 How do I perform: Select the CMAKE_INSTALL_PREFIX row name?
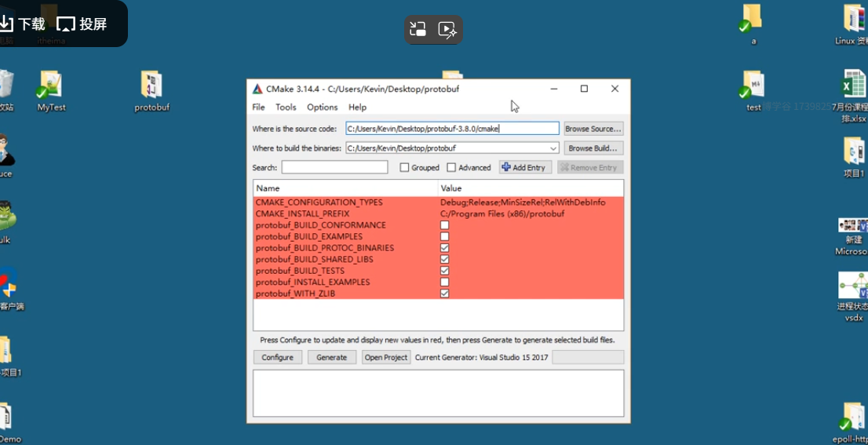[302, 213]
